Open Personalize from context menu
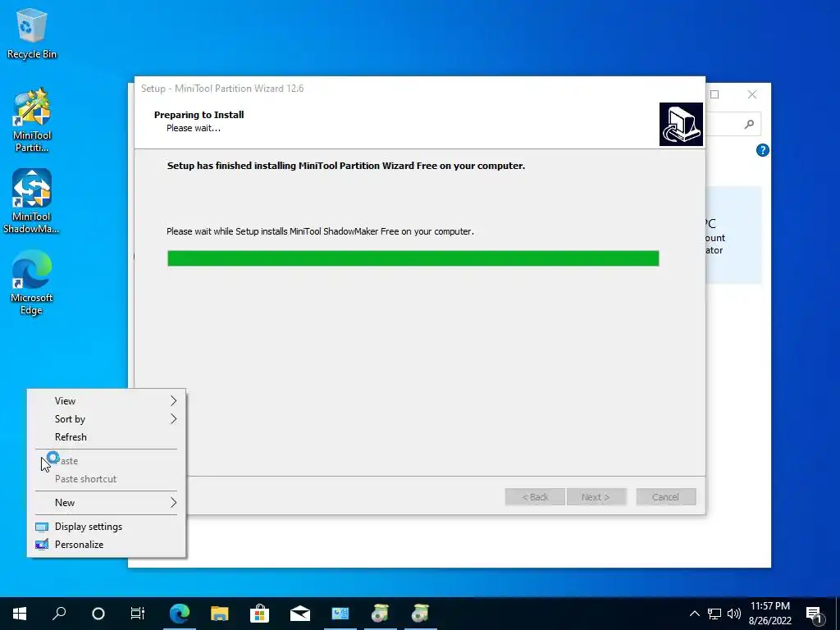840x630 pixels. 106,545
